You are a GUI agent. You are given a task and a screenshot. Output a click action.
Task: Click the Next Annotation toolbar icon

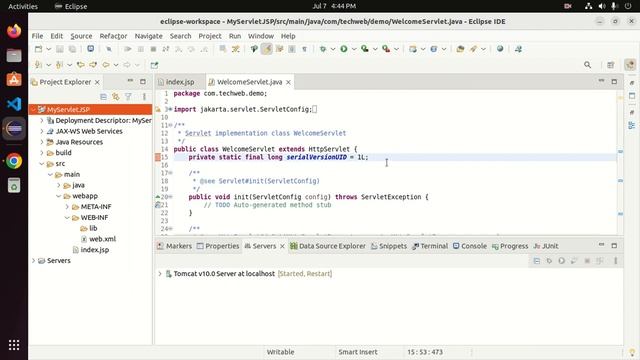pyautogui.click(x=38, y=65)
